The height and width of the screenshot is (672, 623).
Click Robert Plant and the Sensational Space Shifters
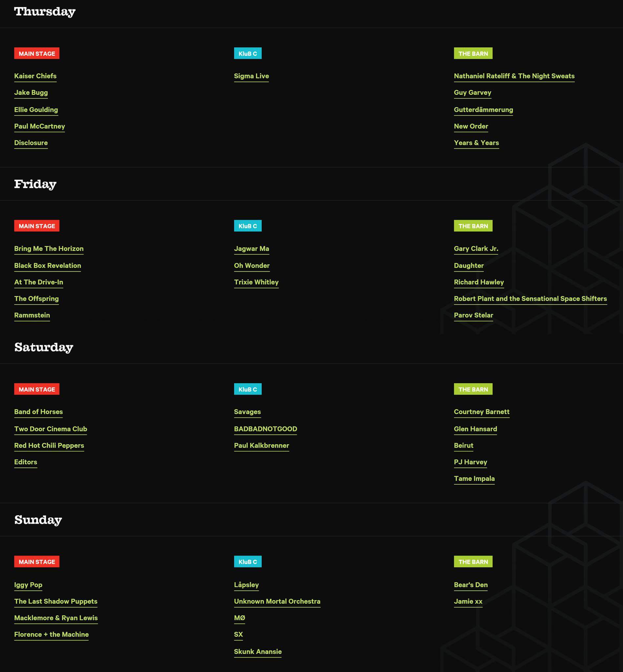point(530,299)
